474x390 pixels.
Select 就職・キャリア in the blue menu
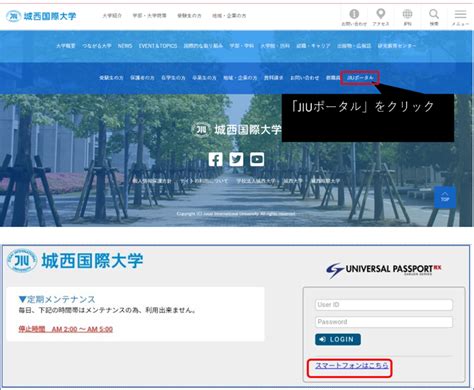313,46
